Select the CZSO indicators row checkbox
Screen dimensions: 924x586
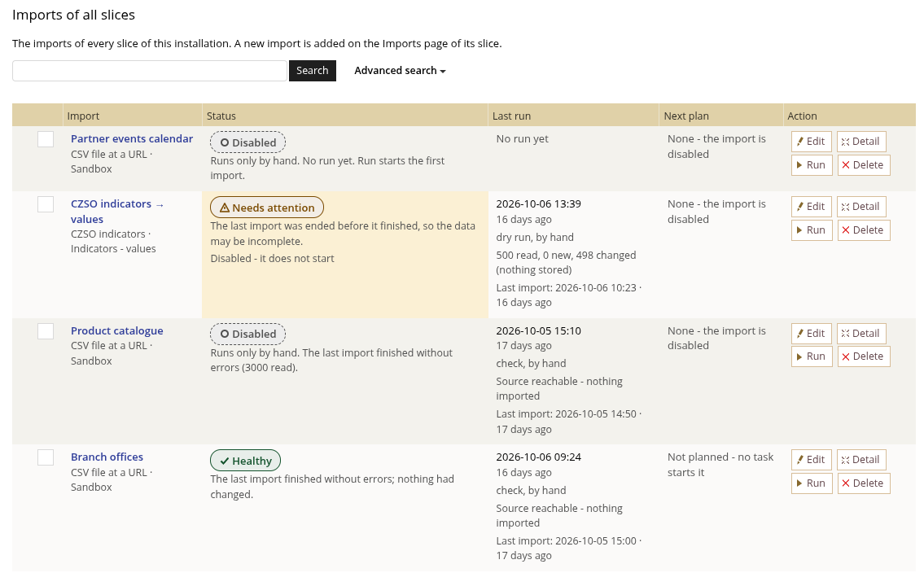tap(46, 204)
